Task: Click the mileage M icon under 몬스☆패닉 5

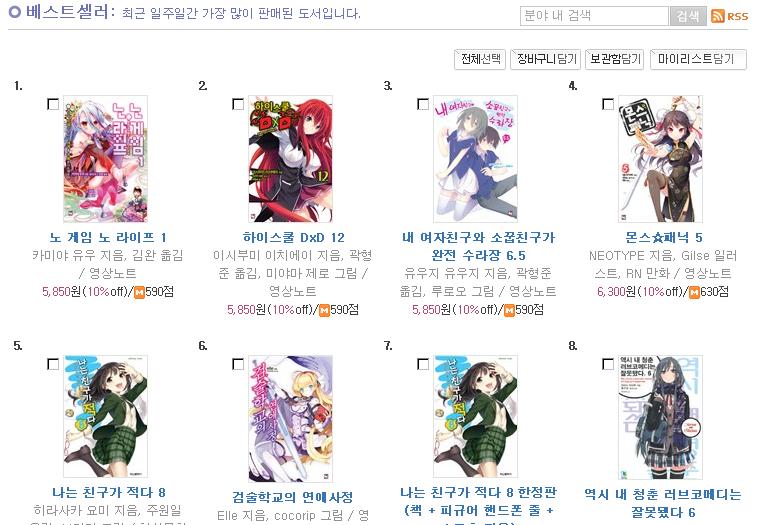Action: click(694, 292)
